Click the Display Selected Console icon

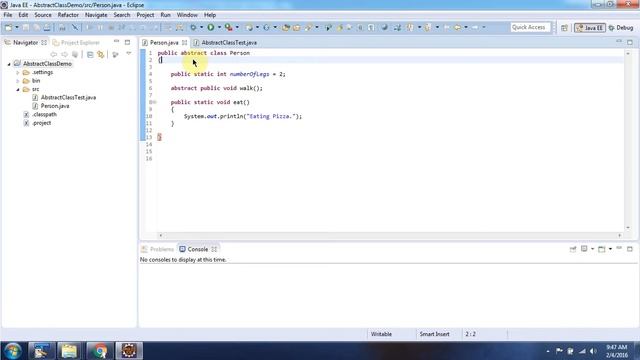coord(584,249)
